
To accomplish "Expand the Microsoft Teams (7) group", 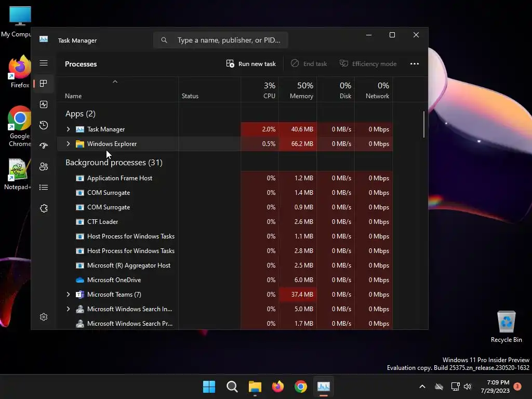I will point(68,295).
